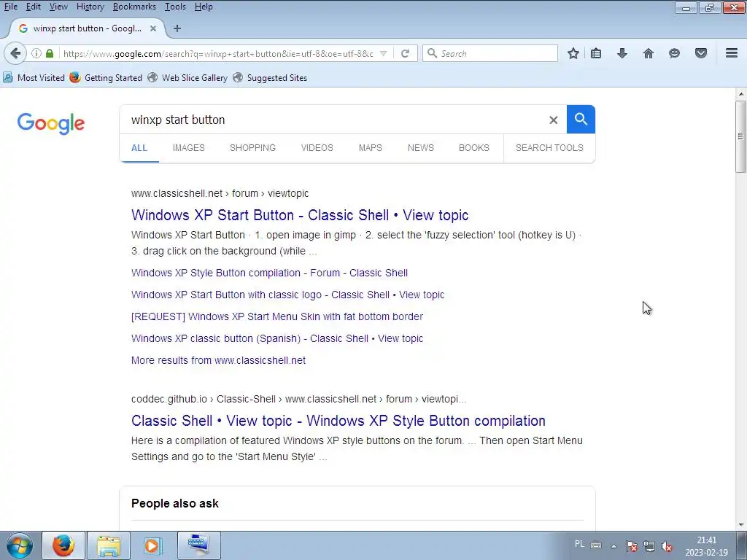This screenshot has width=747, height=560.
Task: Open [REQUEST] Windows XP Start Menu Skin link
Action: tap(276, 316)
